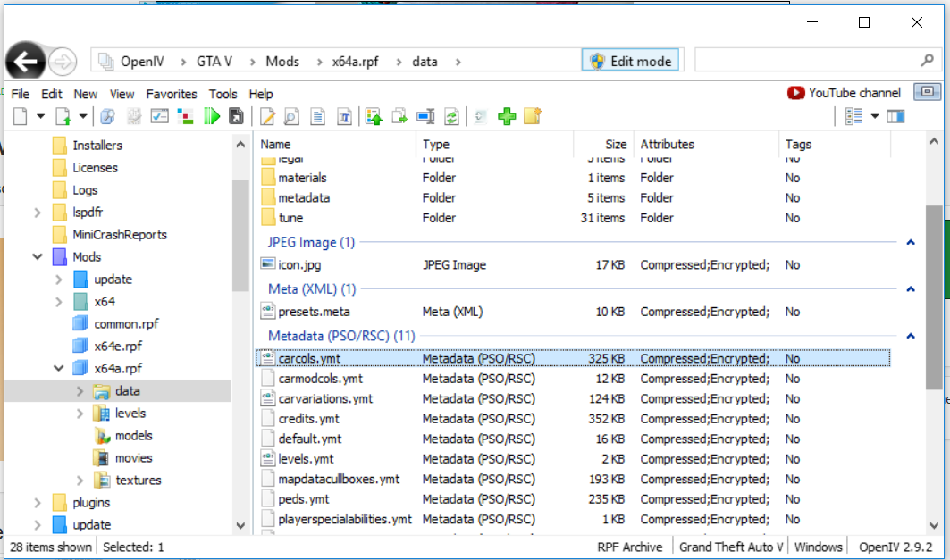Image resolution: width=950 pixels, height=560 pixels.
Task: Toggle the compact window mode button
Action: [x=927, y=92]
